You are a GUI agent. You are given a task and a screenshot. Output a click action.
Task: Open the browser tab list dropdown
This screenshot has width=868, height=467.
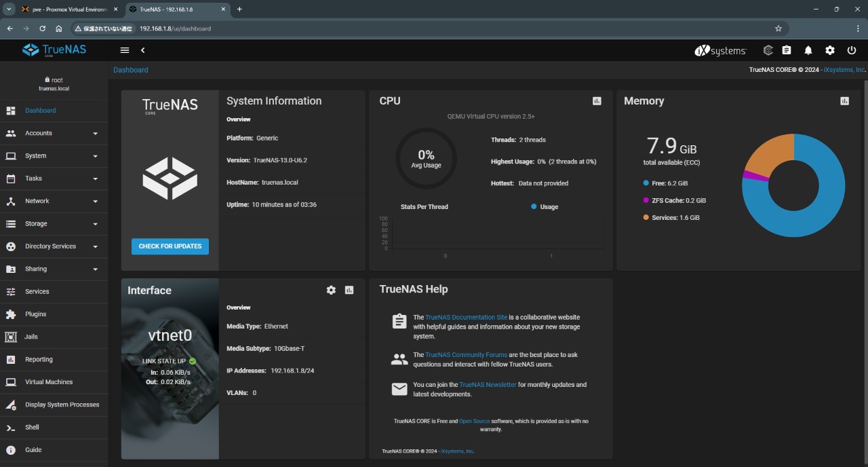(x=9, y=9)
